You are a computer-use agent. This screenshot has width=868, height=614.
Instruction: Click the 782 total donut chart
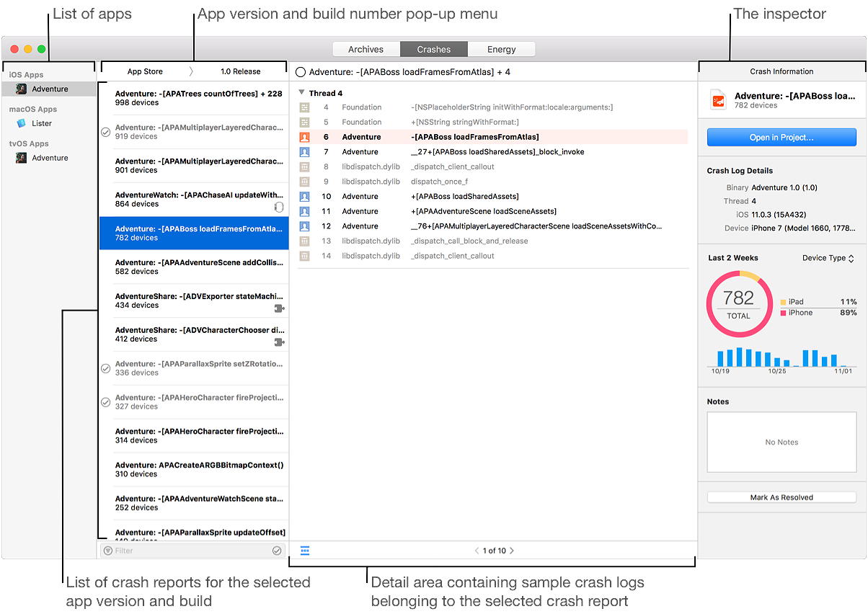pos(739,305)
